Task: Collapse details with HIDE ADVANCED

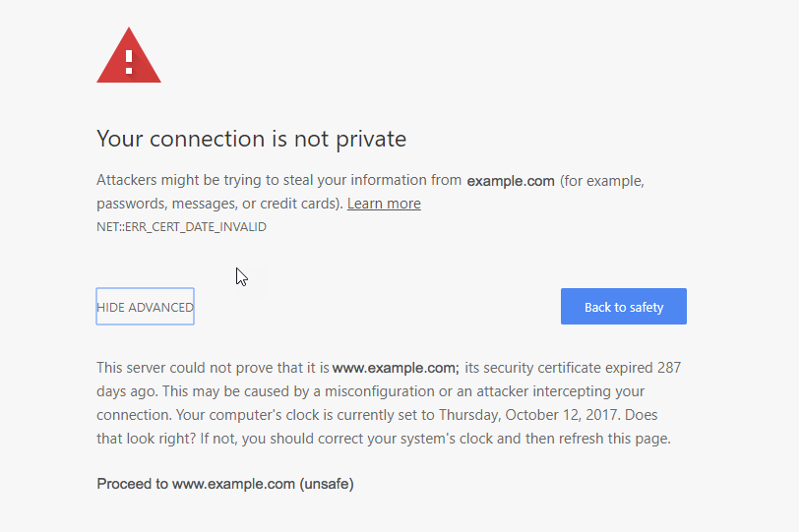Action: coord(145,307)
